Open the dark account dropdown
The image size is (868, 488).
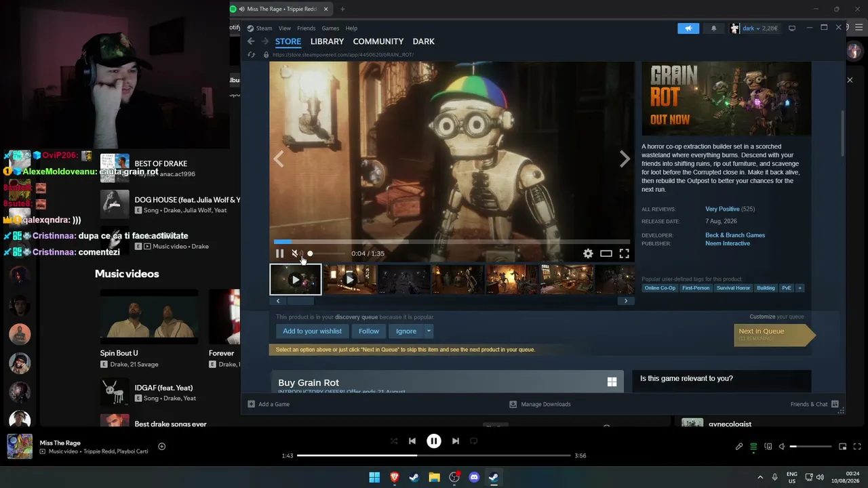(754, 28)
